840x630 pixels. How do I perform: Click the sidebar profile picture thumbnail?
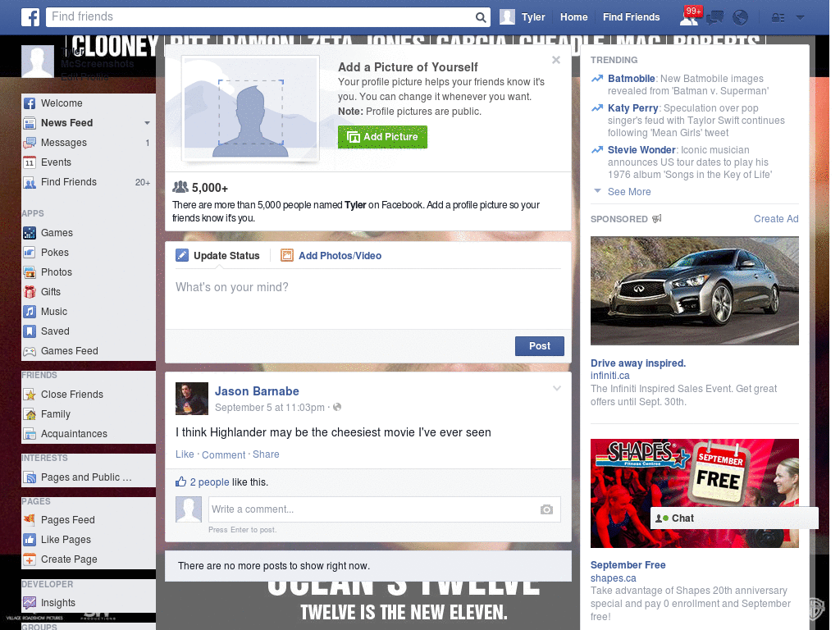click(38, 62)
